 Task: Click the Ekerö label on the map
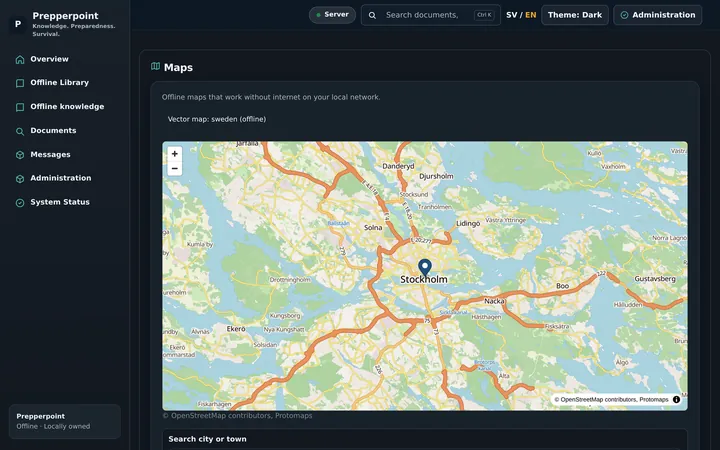(x=236, y=329)
